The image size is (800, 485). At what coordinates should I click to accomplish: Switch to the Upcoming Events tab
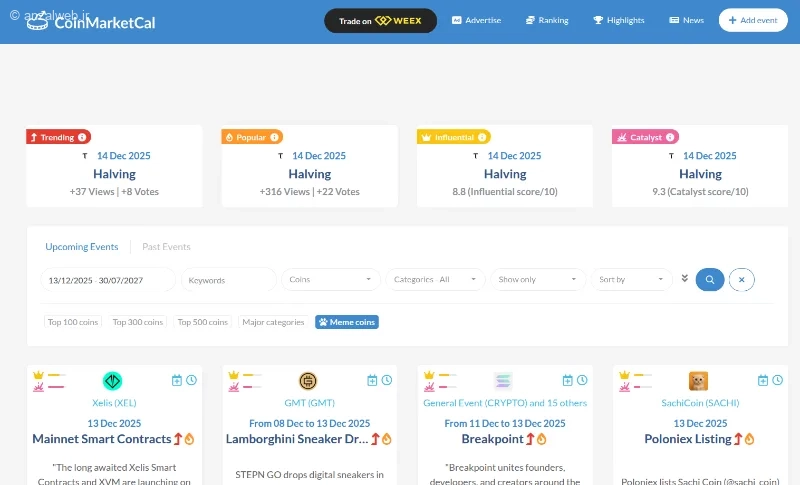[x=82, y=247]
